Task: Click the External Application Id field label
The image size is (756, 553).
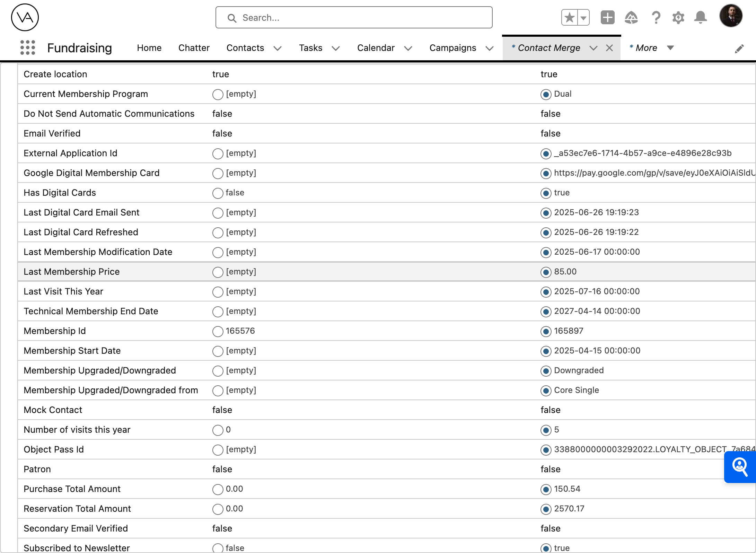Action: (70, 153)
